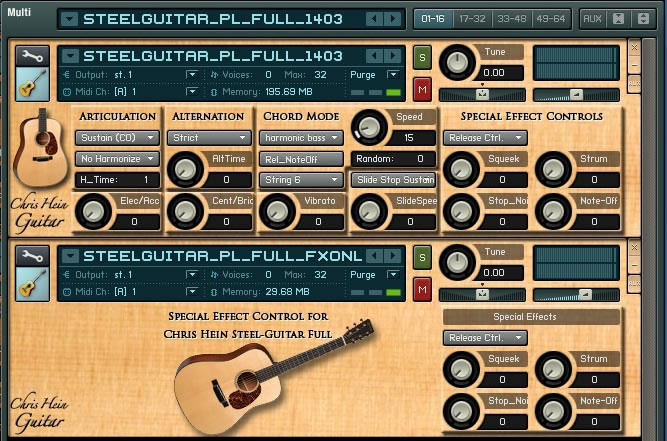Open the Sustain (CD) articulation dropdown
The height and width of the screenshot is (441, 667).
tap(117, 138)
